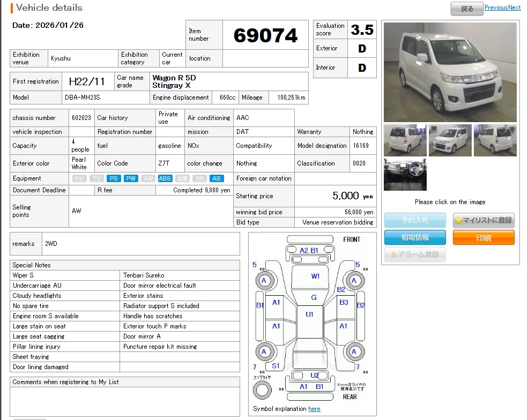Open the front-view car thumbnail

click(x=450, y=140)
